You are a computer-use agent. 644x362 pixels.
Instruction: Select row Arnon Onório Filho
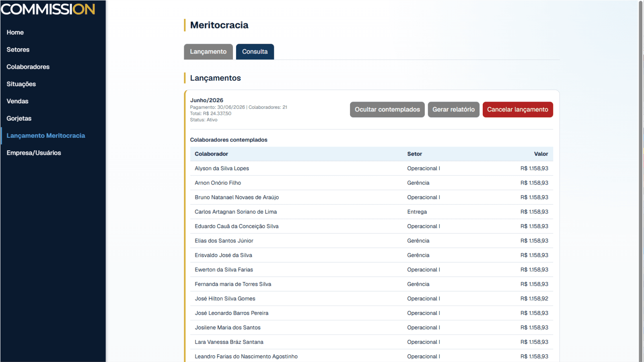click(x=372, y=183)
